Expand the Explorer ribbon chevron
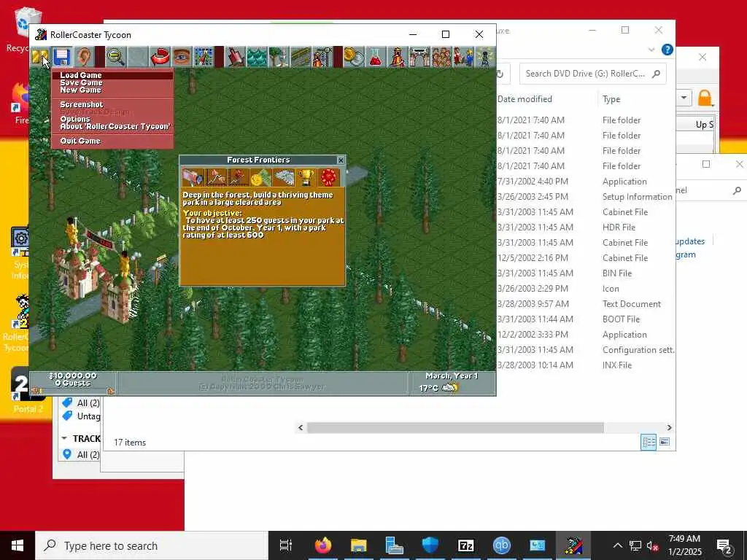Screen dimensions: 747x560 click(x=651, y=50)
